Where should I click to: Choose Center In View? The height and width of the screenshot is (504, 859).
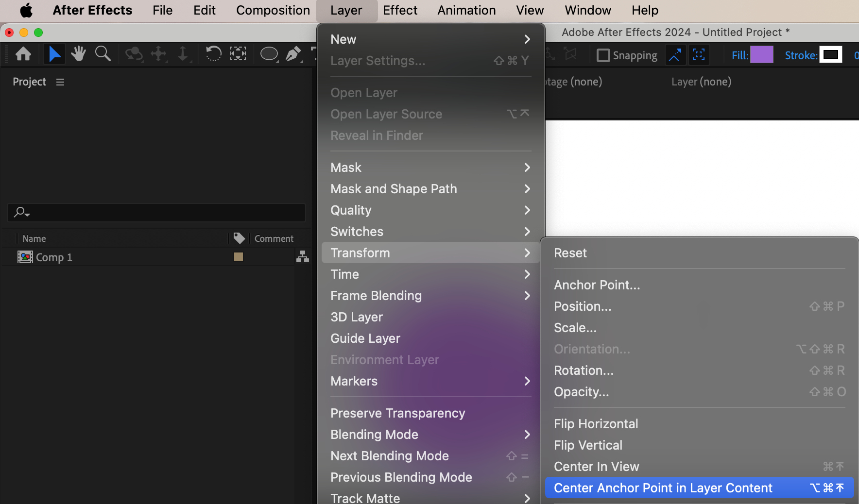[x=700, y=467]
